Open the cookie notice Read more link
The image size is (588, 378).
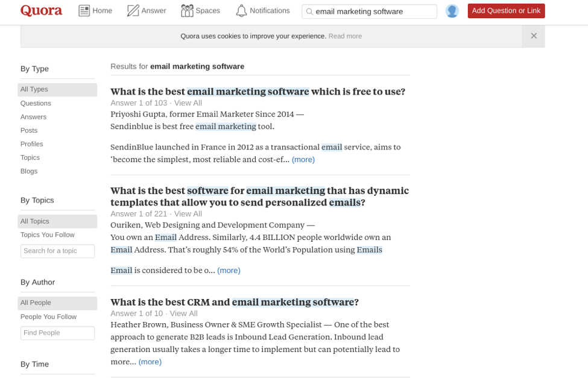tap(345, 36)
